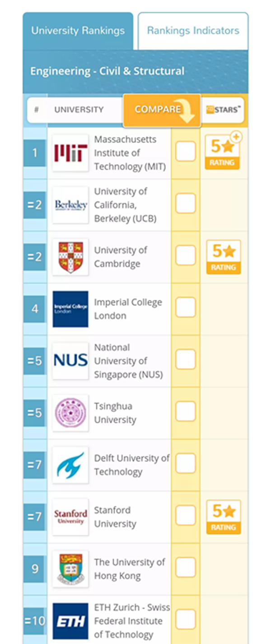The width and height of the screenshot is (271, 644).
Task: Select the compare checkbox for Stanford University
Action: pos(185,515)
